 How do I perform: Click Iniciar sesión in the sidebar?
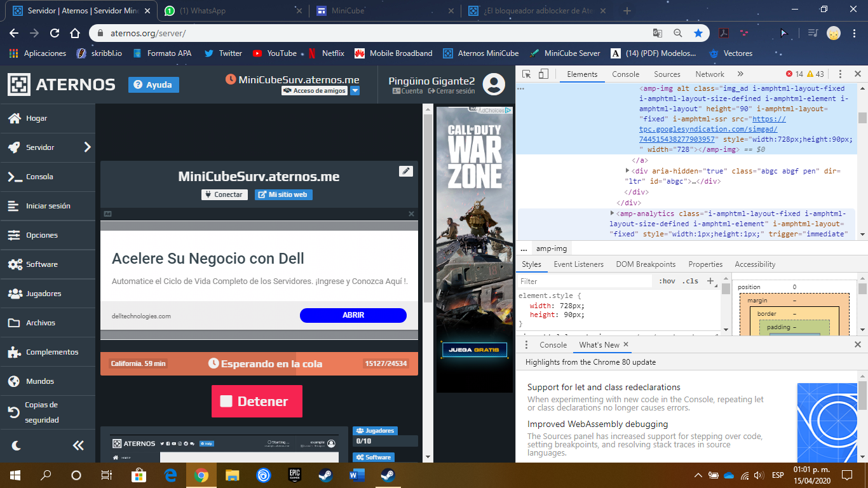coord(48,206)
